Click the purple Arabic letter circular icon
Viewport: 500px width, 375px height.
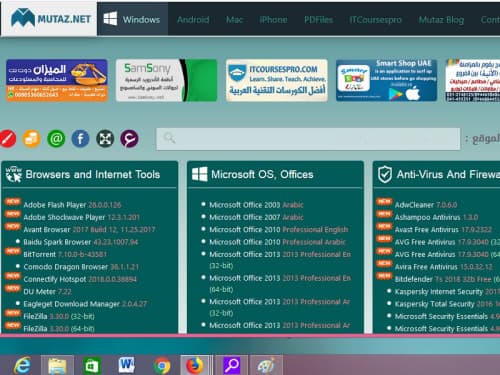(129, 138)
